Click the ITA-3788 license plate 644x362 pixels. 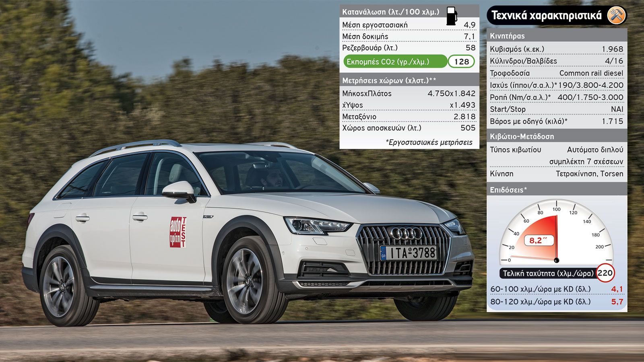pos(409,253)
